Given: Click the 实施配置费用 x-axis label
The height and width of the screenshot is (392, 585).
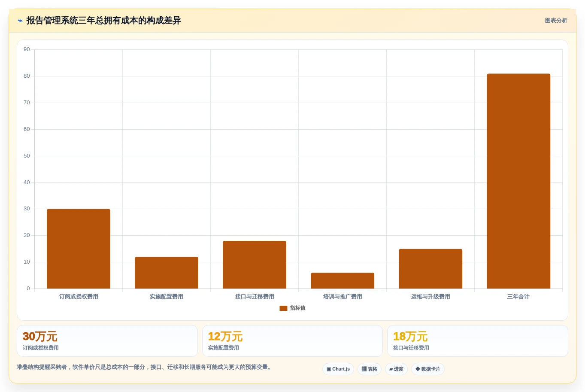Looking at the screenshot, I should click(167, 297).
